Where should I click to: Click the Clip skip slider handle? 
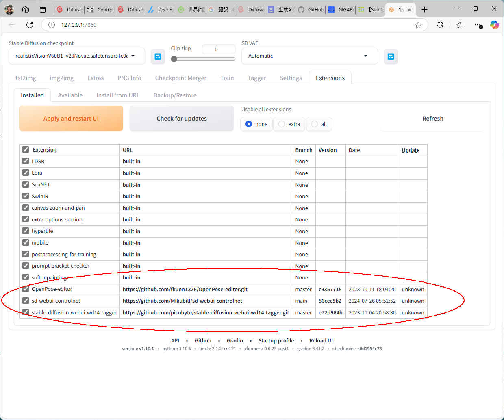pyautogui.click(x=174, y=59)
